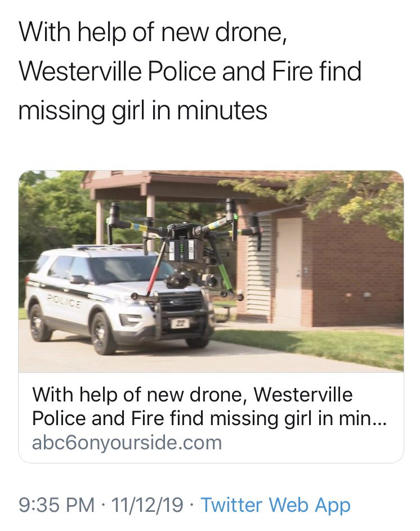Viewport: 420px width, 531px height.
Task: Click tweet line "missing girl in minutes"
Action: [x=143, y=111]
